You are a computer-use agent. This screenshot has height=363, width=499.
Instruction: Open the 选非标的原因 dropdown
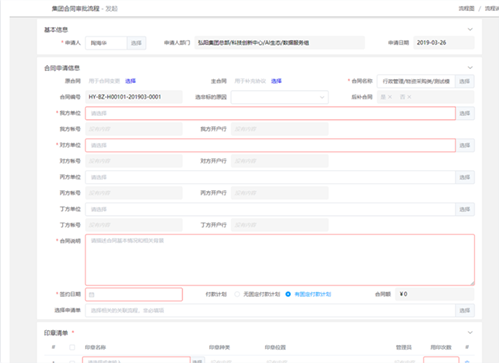click(280, 97)
